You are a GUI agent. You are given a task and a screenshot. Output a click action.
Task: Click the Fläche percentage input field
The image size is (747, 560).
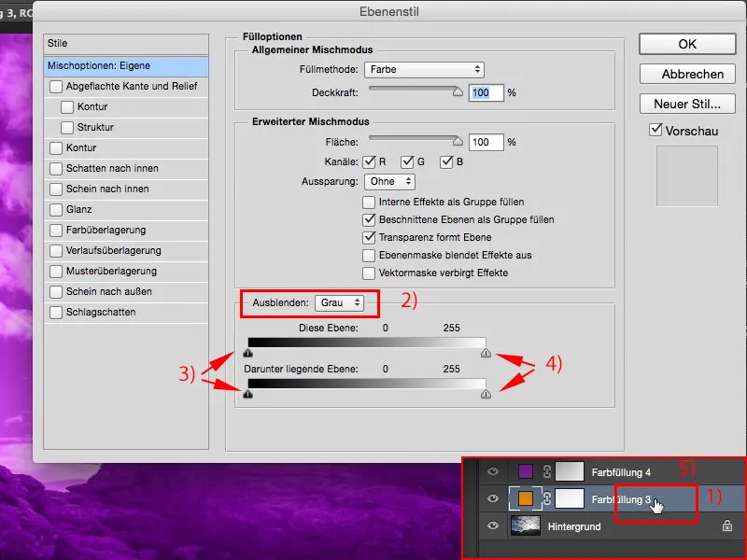(486, 142)
